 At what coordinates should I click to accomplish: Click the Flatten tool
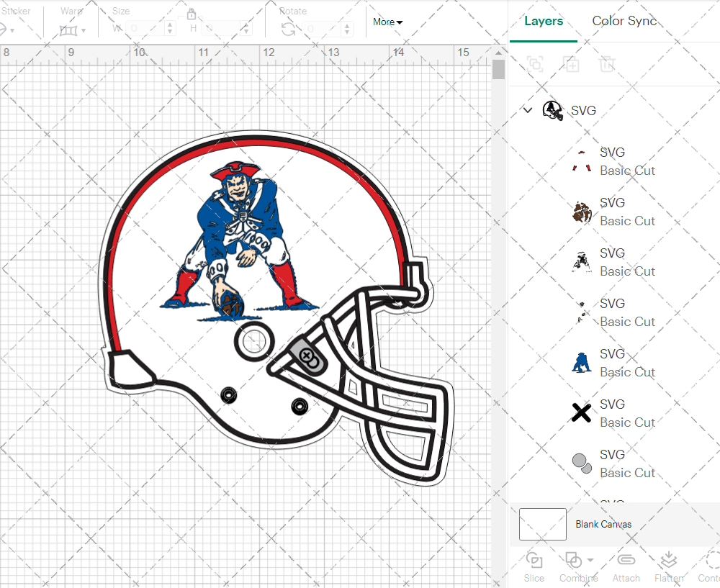point(669,568)
